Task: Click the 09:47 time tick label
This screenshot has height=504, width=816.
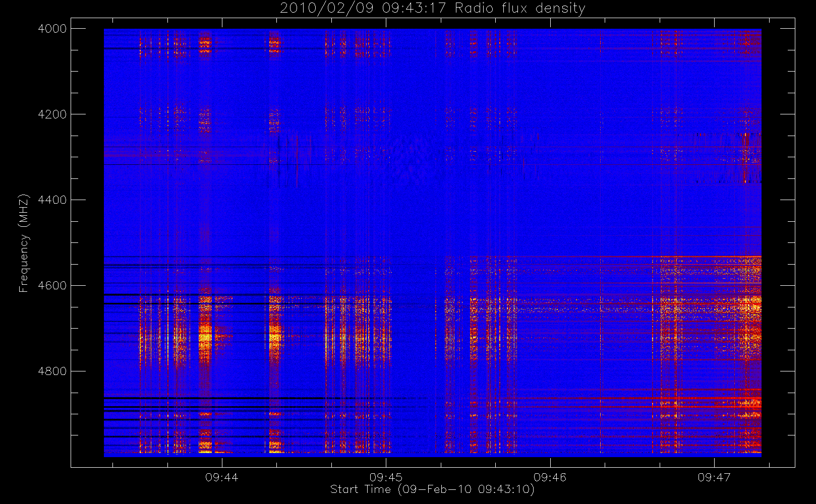Action: pos(714,477)
